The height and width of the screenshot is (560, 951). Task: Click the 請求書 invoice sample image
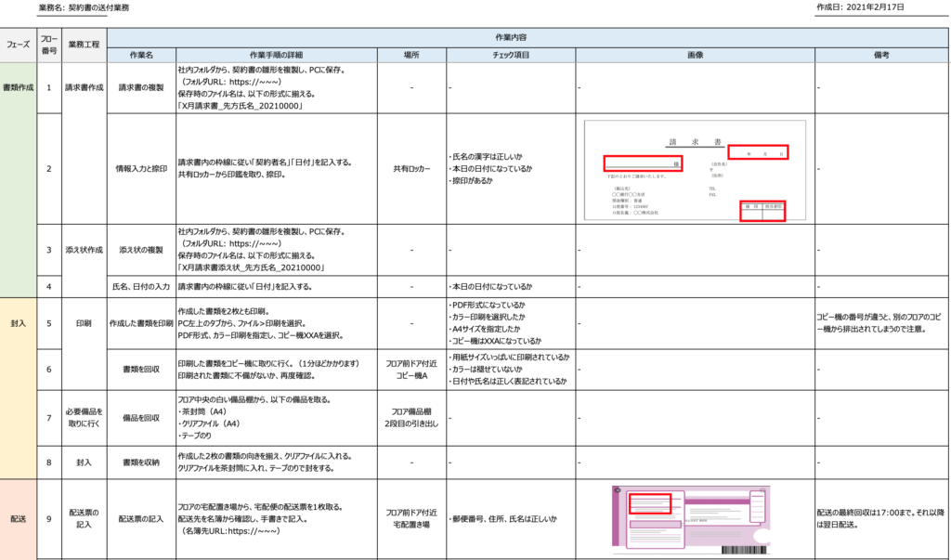695,170
